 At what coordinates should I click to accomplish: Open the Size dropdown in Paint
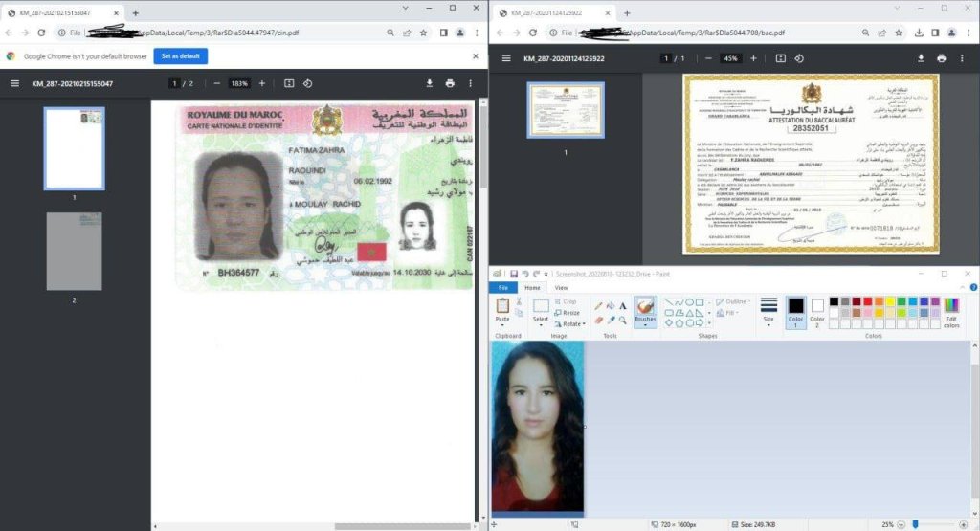(768, 311)
